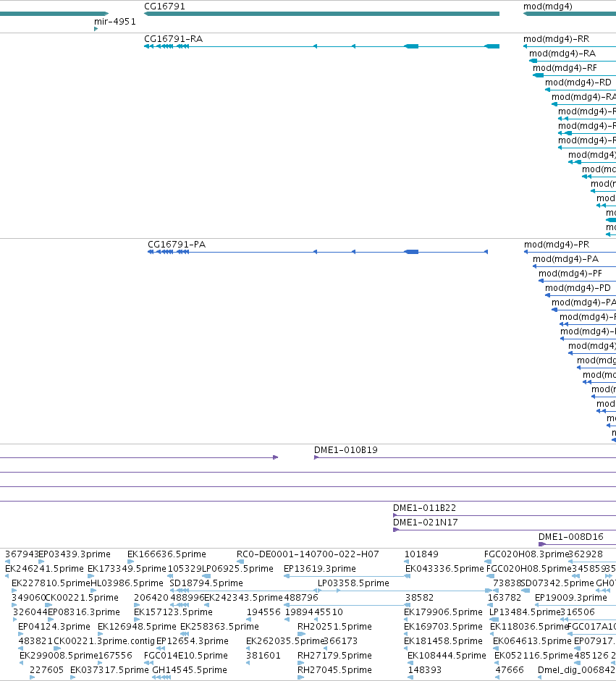Click EST EP13619.3prime

tap(320, 569)
